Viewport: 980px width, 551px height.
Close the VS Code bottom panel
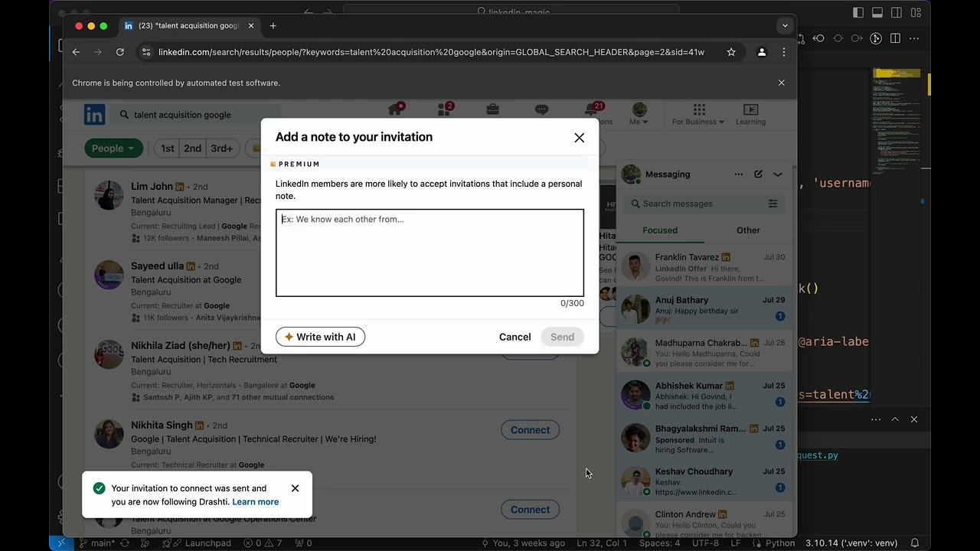point(913,419)
